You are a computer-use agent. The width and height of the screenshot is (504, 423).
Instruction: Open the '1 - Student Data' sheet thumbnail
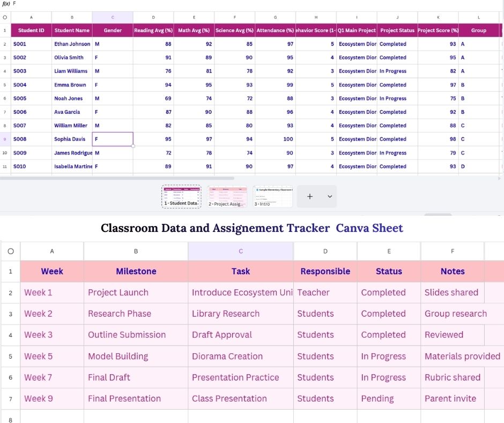coord(181,196)
